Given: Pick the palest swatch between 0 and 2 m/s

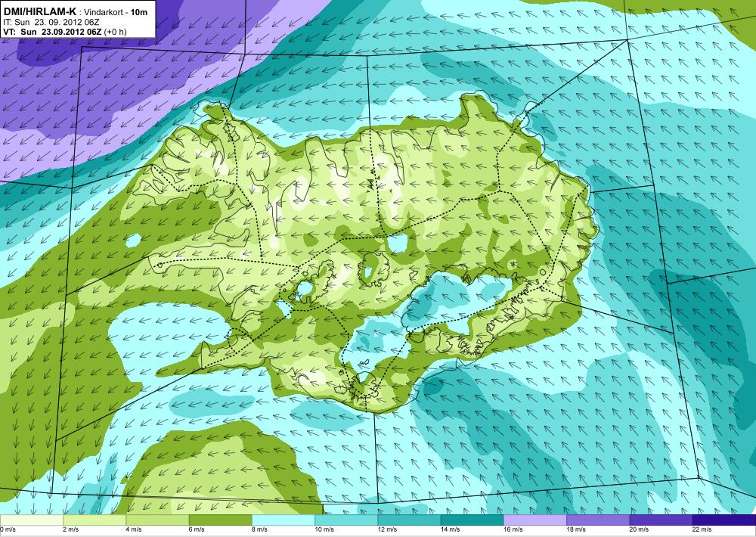Looking at the screenshot, I should (x=31, y=520).
